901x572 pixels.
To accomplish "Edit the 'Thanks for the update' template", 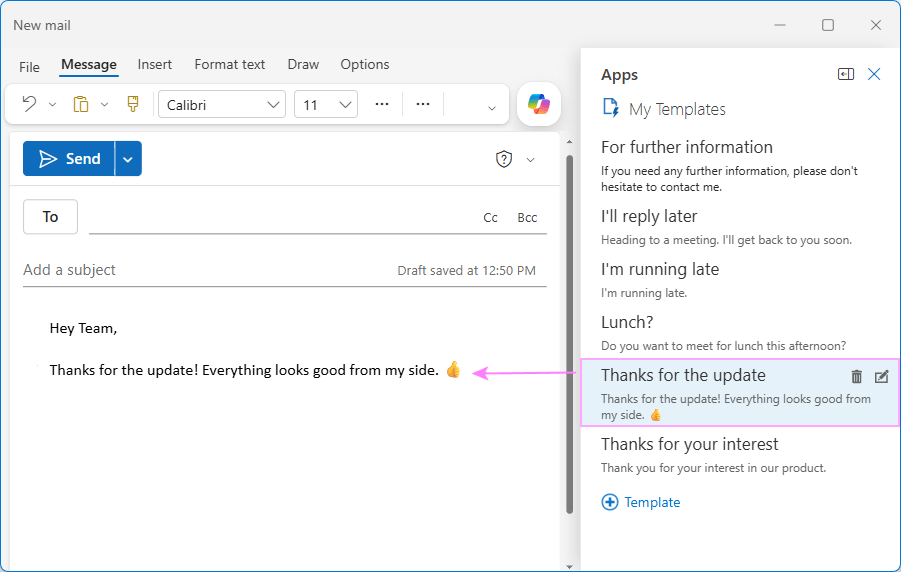I will [881, 377].
